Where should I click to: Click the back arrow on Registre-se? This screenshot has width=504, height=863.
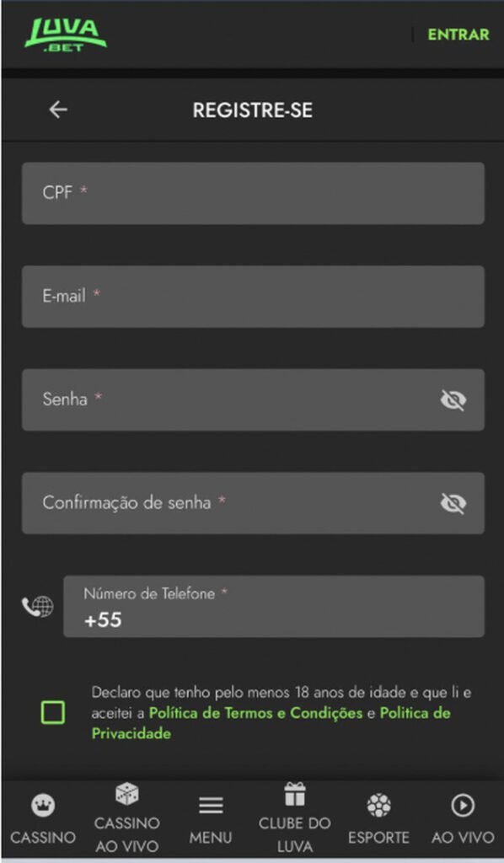(x=56, y=110)
